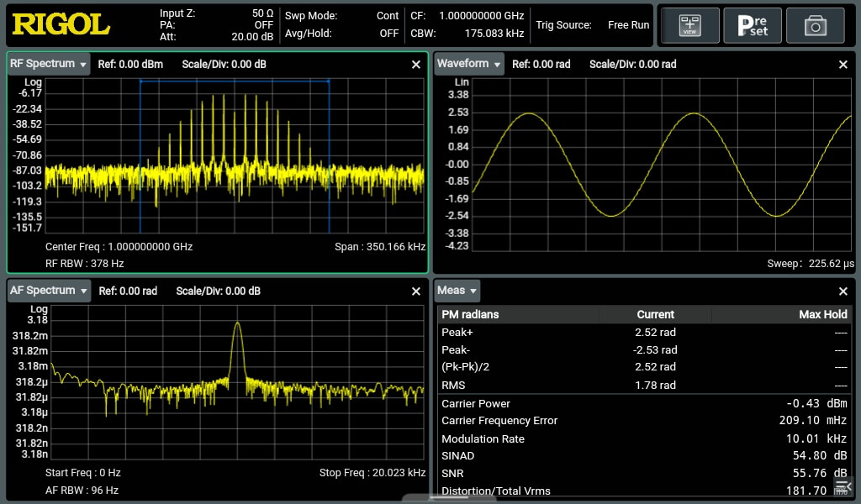
Task: Open the add view layout icon
Action: (x=689, y=25)
